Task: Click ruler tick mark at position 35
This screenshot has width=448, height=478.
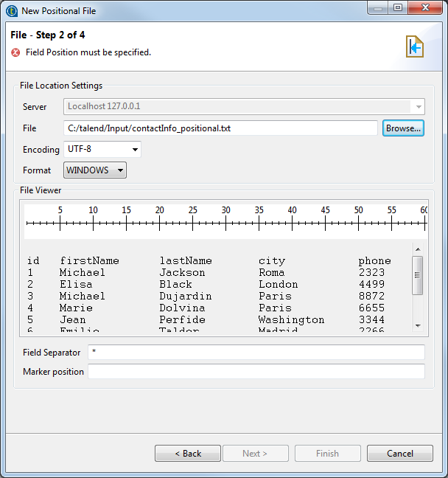Action: [x=259, y=224]
